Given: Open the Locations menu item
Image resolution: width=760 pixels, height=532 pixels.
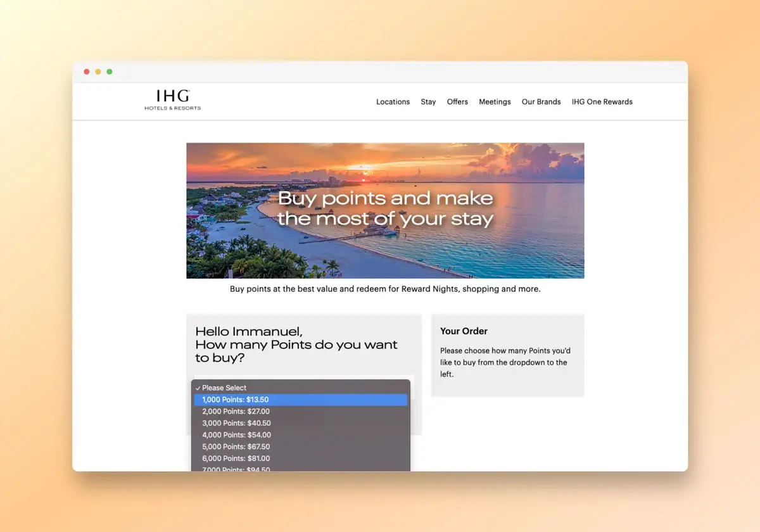Looking at the screenshot, I should pos(393,101).
